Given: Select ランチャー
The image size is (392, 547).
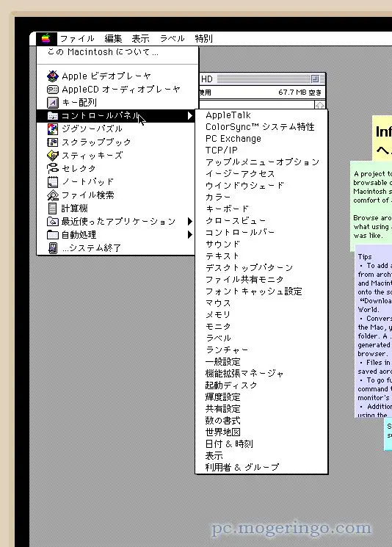Looking at the screenshot, I should pos(261,350).
